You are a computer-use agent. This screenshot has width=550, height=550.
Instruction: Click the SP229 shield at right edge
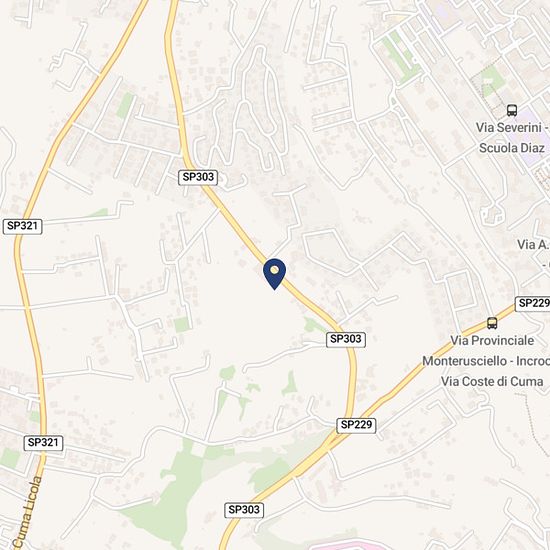click(533, 303)
